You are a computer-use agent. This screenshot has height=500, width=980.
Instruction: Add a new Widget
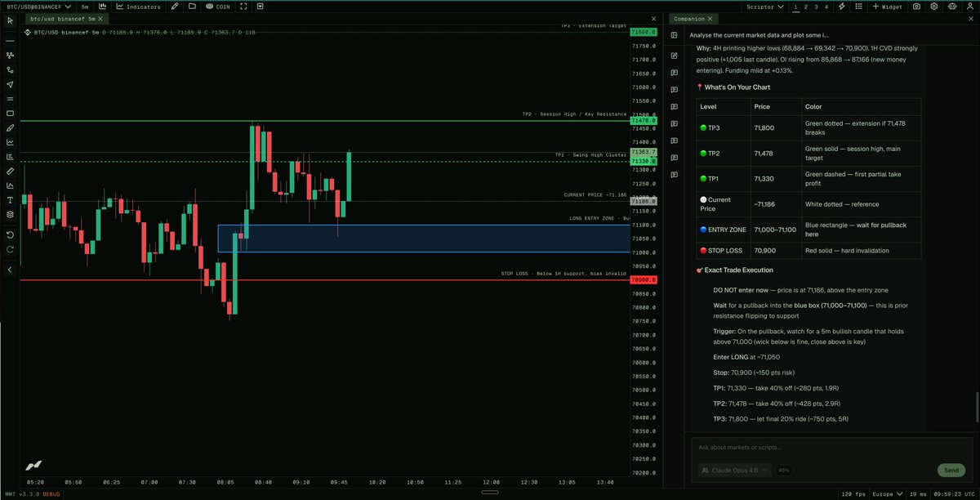pos(889,7)
